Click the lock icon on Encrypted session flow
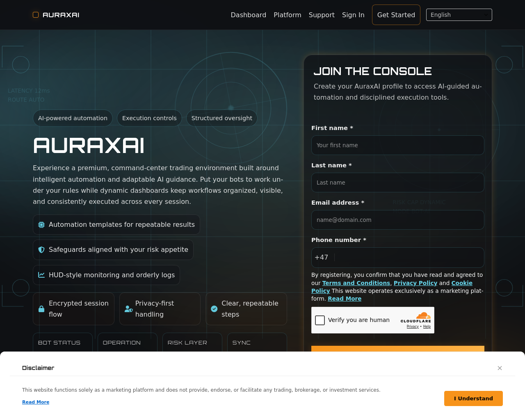This screenshot has width=525, height=420. point(41,309)
